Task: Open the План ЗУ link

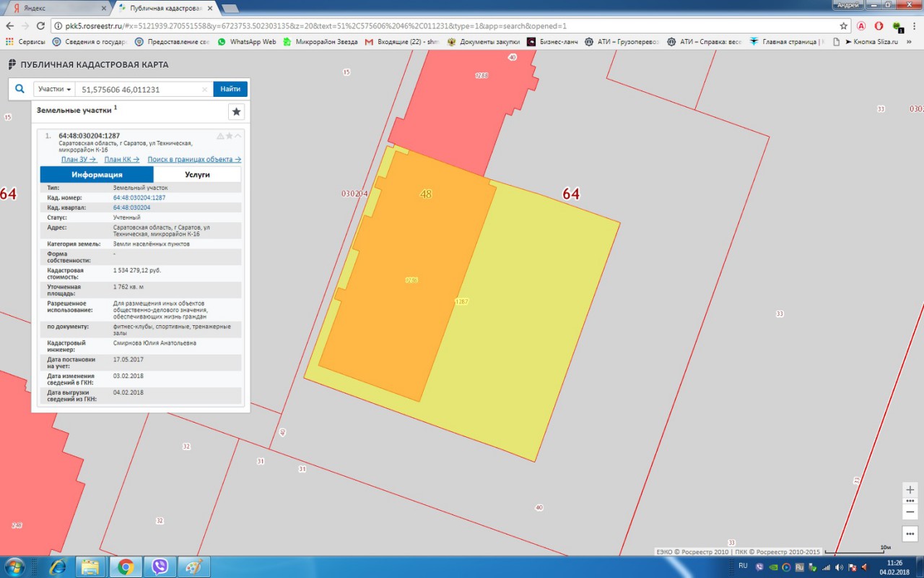Action: (79, 159)
